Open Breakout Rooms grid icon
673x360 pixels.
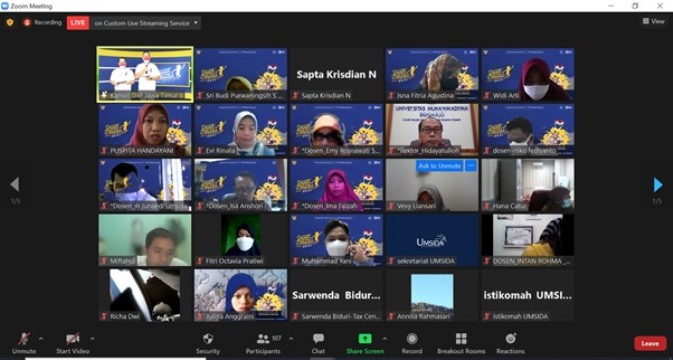(x=461, y=339)
